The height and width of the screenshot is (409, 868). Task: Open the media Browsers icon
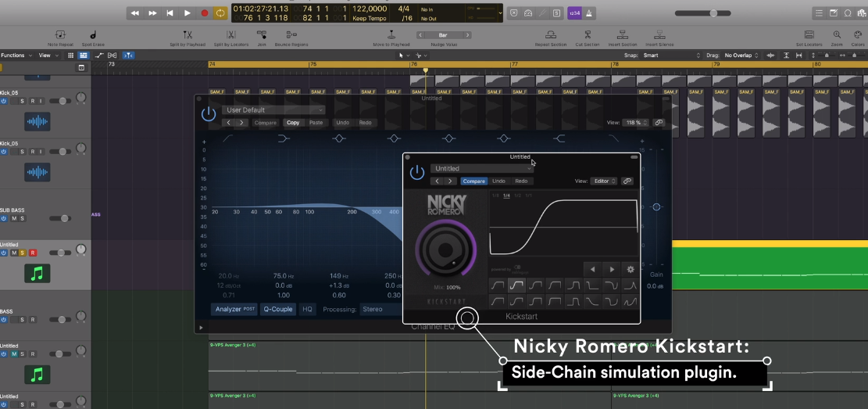(861, 13)
